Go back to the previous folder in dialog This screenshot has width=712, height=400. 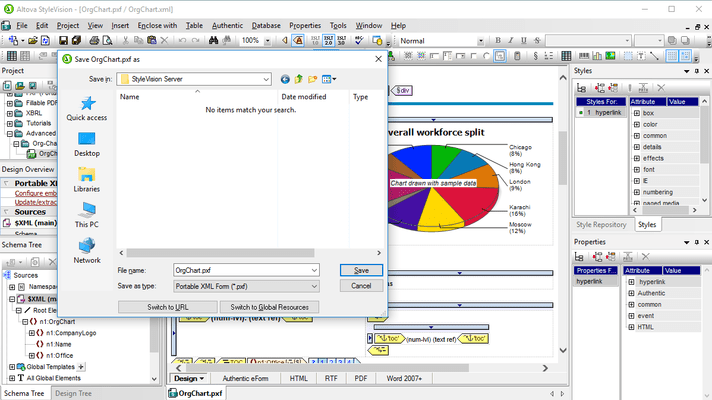pyautogui.click(x=285, y=78)
